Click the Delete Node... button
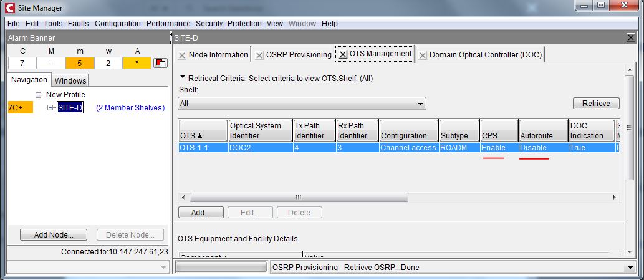 pos(130,235)
